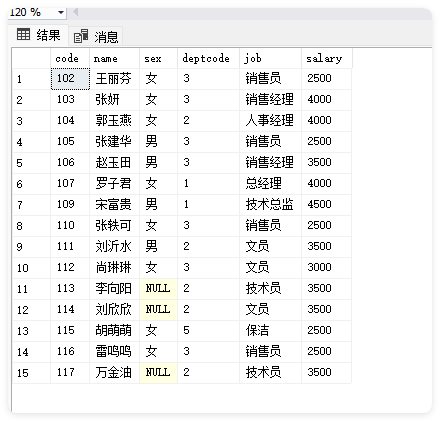Select the code column header

(70, 58)
